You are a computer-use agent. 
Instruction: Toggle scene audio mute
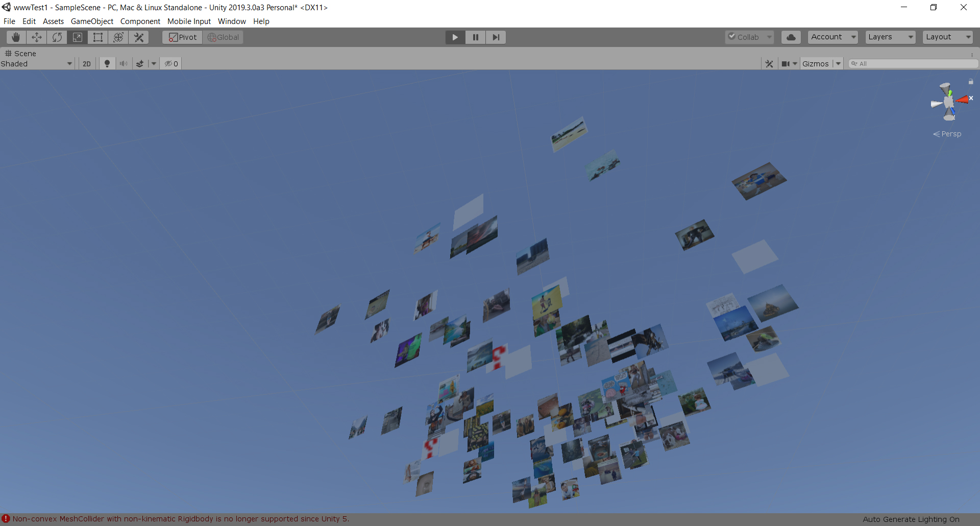pos(124,64)
